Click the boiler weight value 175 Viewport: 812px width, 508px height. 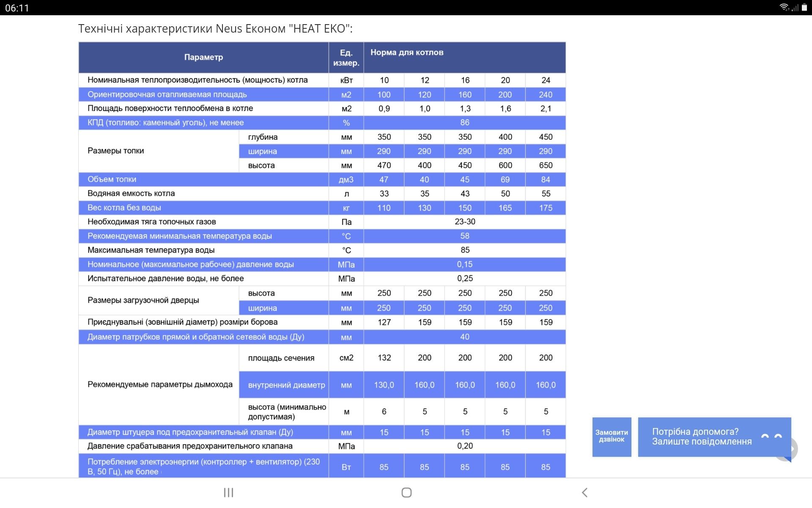click(x=546, y=208)
